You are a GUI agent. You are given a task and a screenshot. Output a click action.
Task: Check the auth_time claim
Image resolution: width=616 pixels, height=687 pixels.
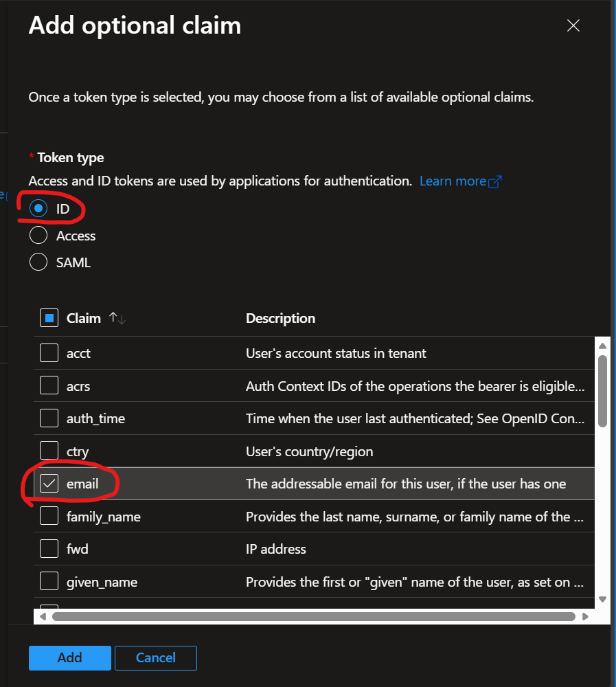pos(49,418)
